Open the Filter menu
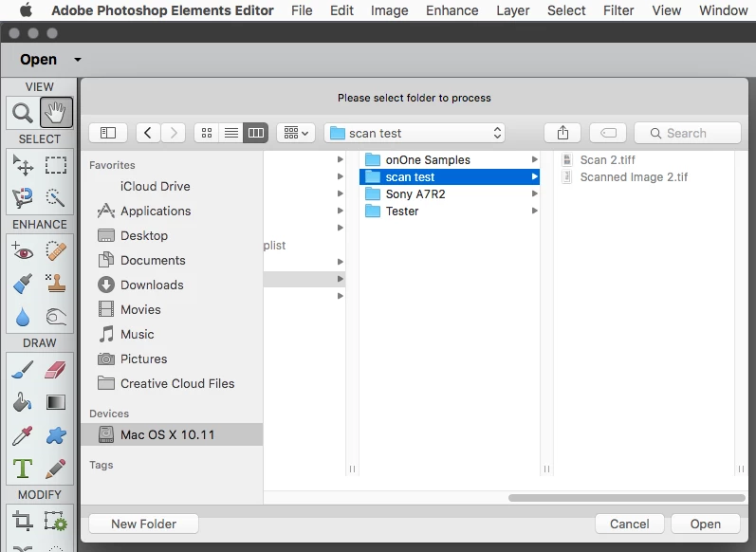The width and height of the screenshot is (756, 552). tap(618, 10)
